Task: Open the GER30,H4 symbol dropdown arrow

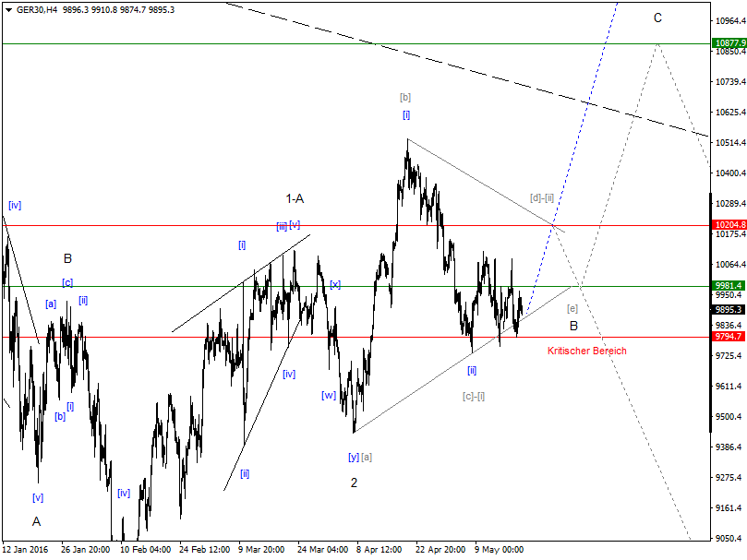Action: [8, 7]
